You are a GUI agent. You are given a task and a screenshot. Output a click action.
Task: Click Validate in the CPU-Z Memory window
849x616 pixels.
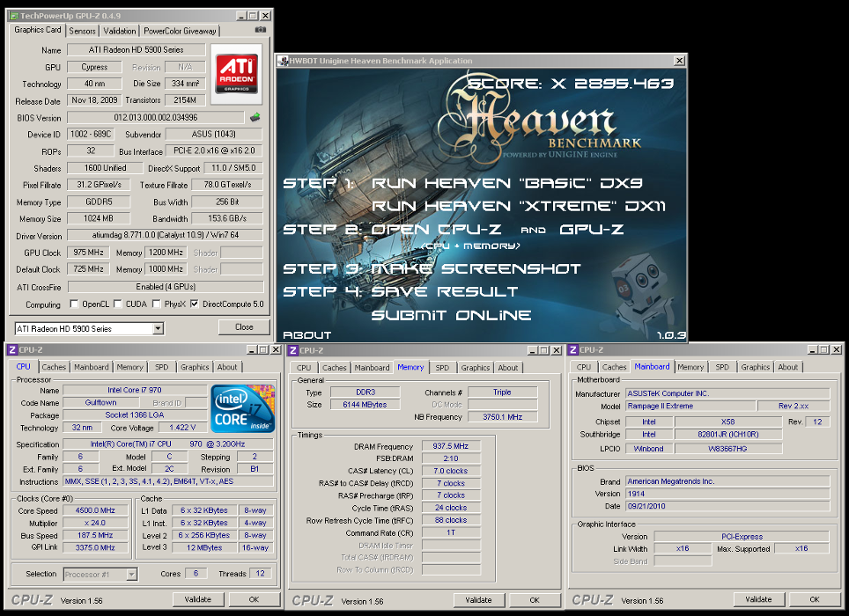[x=478, y=600]
